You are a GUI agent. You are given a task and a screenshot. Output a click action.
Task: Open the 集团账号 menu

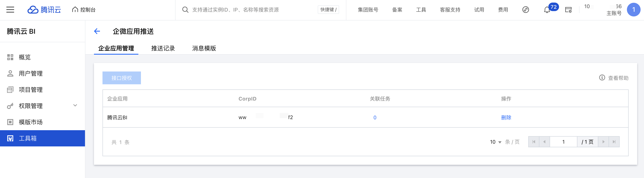pos(368,10)
